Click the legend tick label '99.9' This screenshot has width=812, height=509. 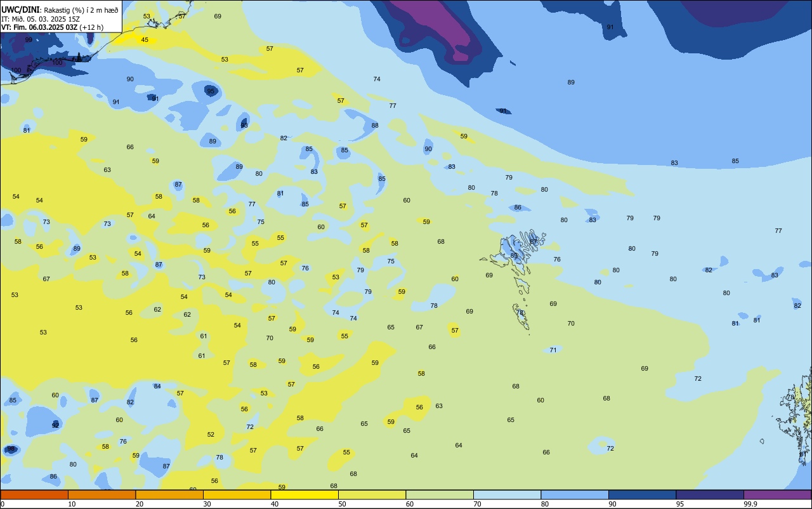click(750, 504)
